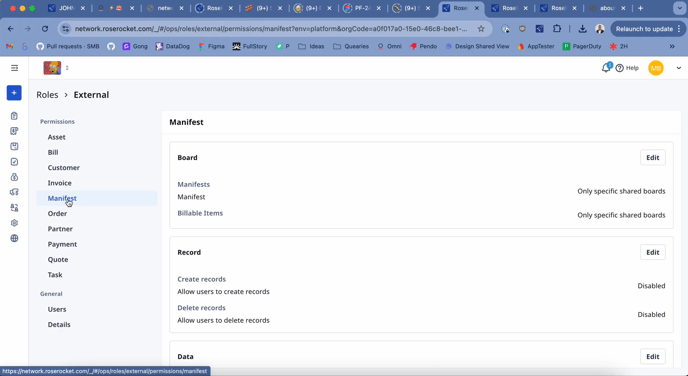Click the notifications bell icon
The image size is (688, 376).
pos(606,68)
